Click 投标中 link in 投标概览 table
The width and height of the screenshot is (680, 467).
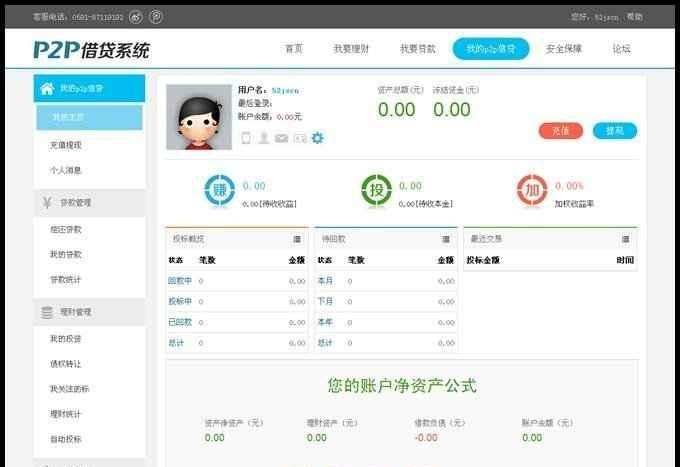click(x=180, y=301)
